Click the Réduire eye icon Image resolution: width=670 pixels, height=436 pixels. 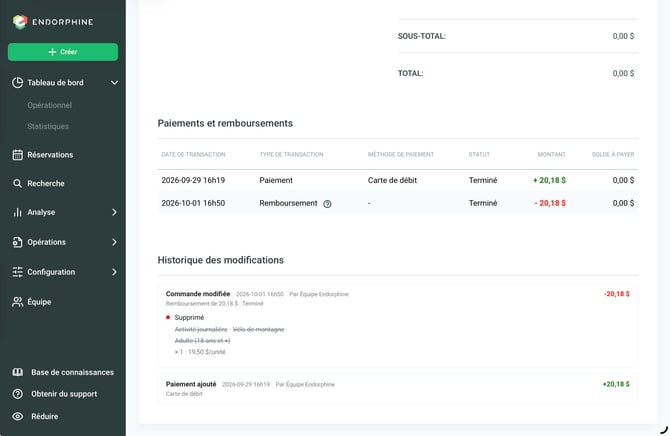pyautogui.click(x=18, y=416)
